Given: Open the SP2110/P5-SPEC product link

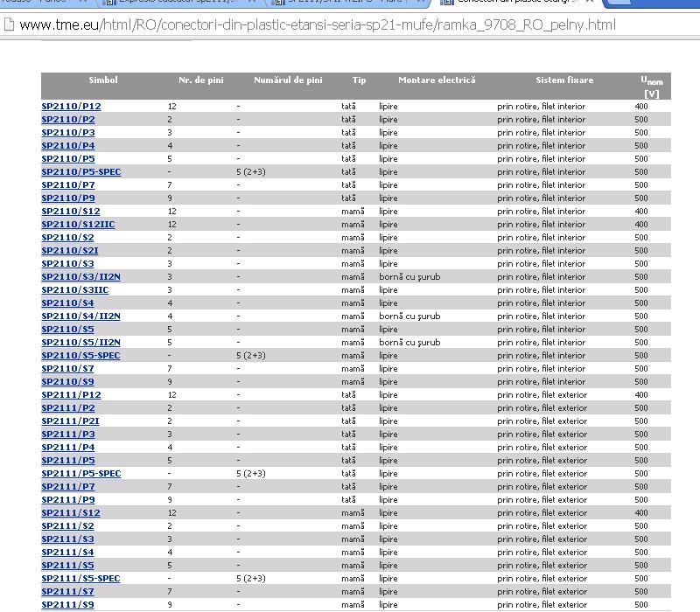Looking at the screenshot, I should pos(81,171).
